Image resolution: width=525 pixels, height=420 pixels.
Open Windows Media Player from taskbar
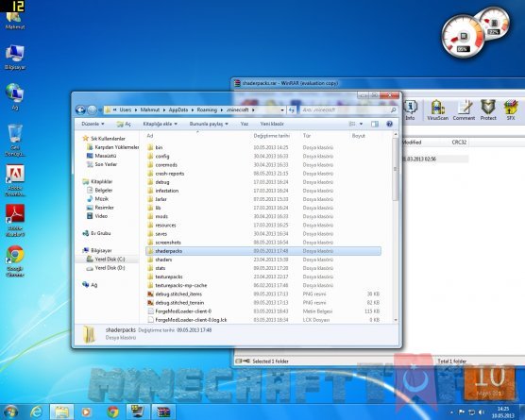coord(86,412)
